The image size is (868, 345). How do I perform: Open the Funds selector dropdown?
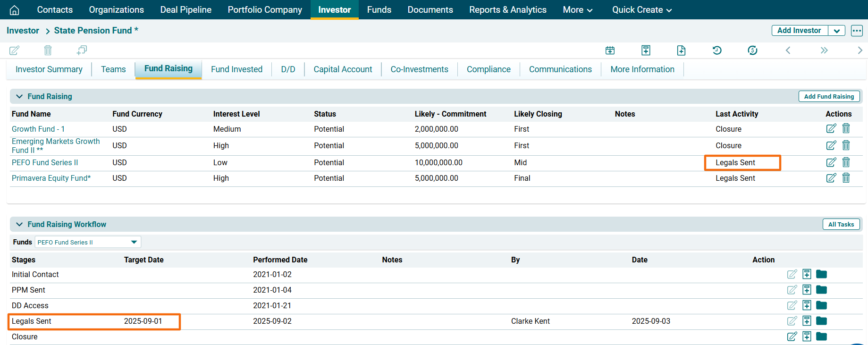134,242
